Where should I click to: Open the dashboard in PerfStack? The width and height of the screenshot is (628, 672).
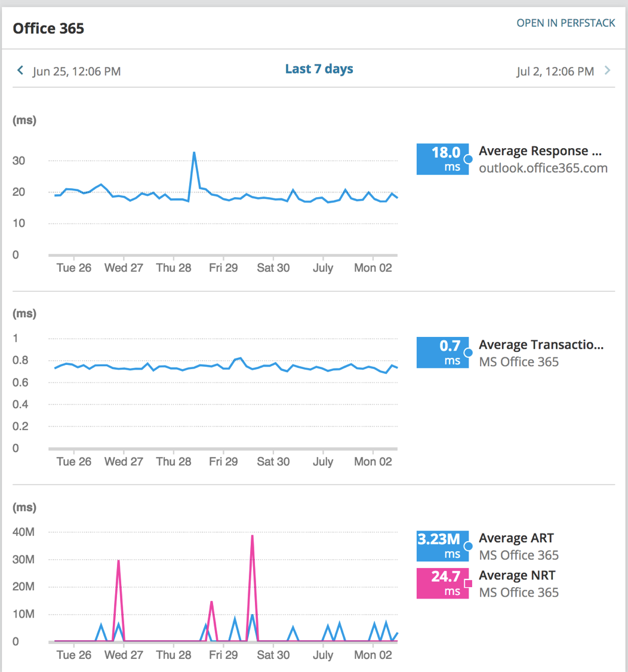(565, 23)
